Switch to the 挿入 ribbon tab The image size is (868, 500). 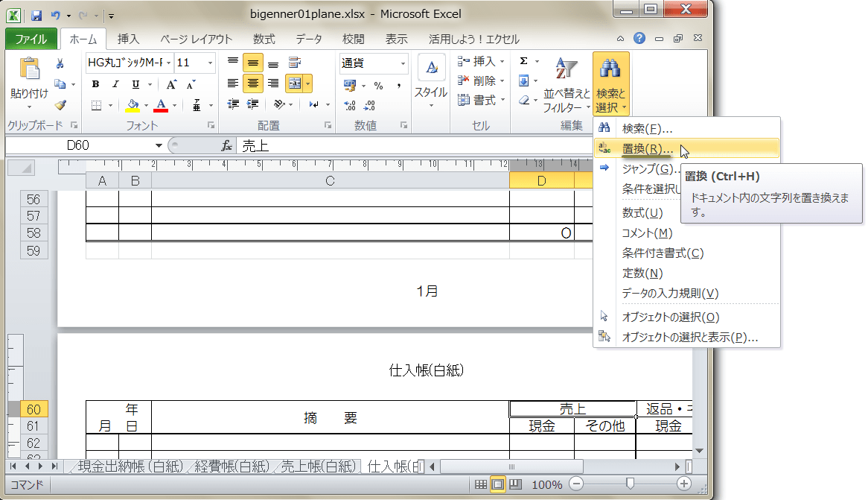coord(128,39)
